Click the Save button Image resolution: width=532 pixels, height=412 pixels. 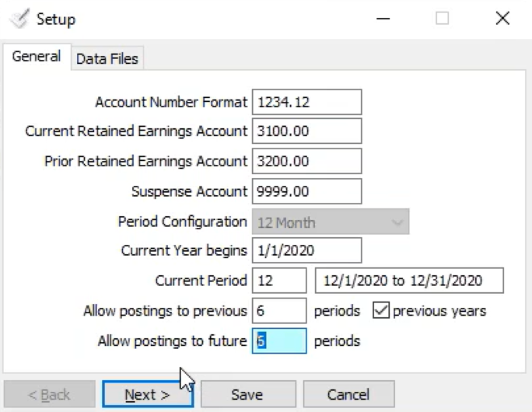[247, 395]
